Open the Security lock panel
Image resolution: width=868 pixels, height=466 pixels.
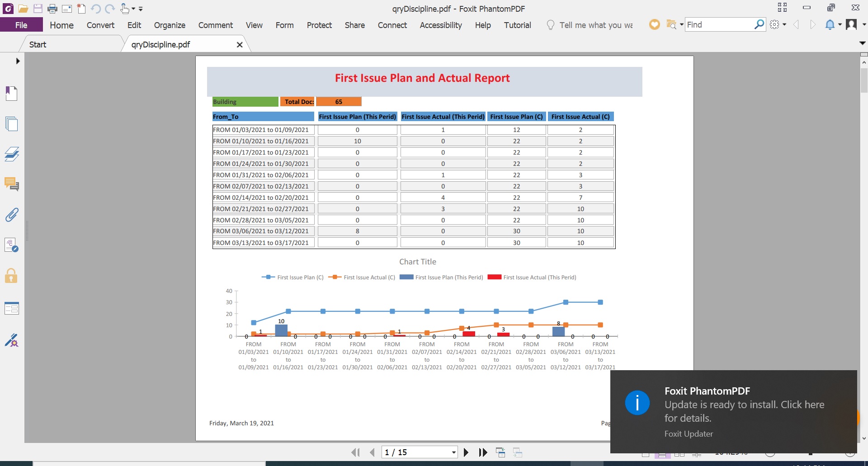click(x=11, y=276)
